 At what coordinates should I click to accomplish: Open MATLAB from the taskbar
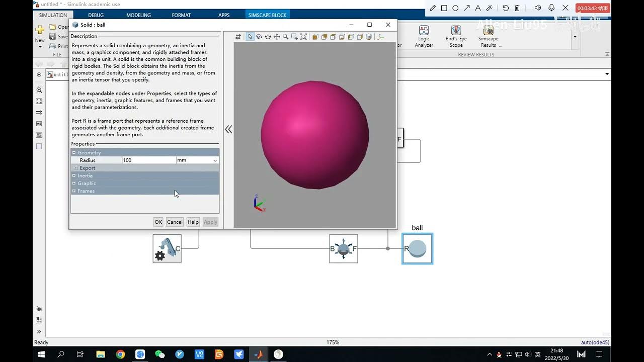(258, 354)
